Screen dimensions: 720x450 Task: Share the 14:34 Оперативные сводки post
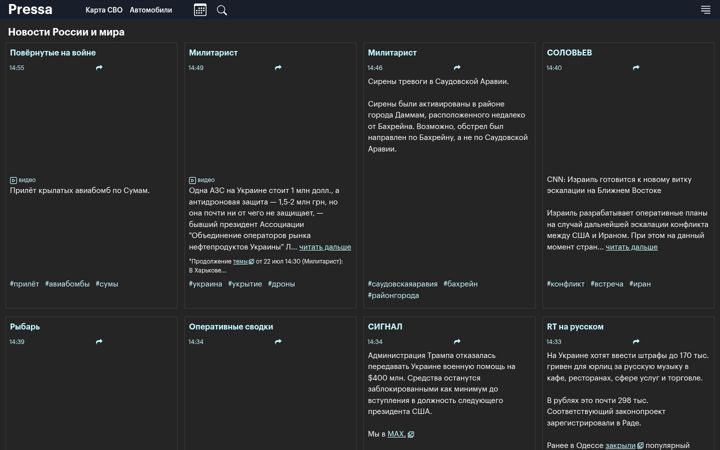click(278, 342)
